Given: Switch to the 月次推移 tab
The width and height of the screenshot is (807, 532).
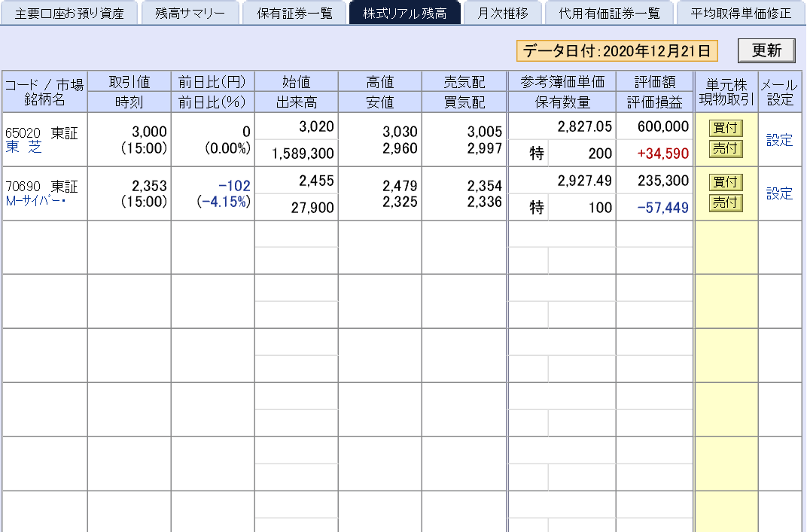Looking at the screenshot, I should (503, 12).
